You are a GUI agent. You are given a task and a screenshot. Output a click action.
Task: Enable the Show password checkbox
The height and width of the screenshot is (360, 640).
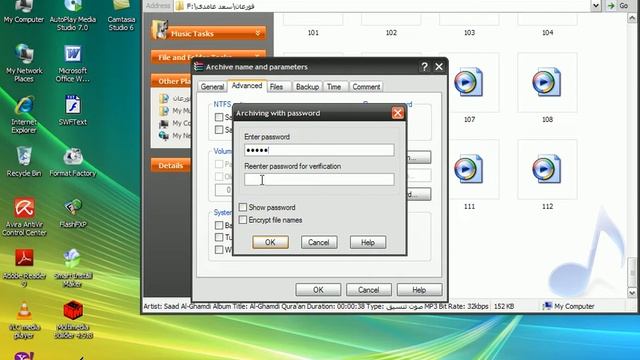[x=243, y=207]
